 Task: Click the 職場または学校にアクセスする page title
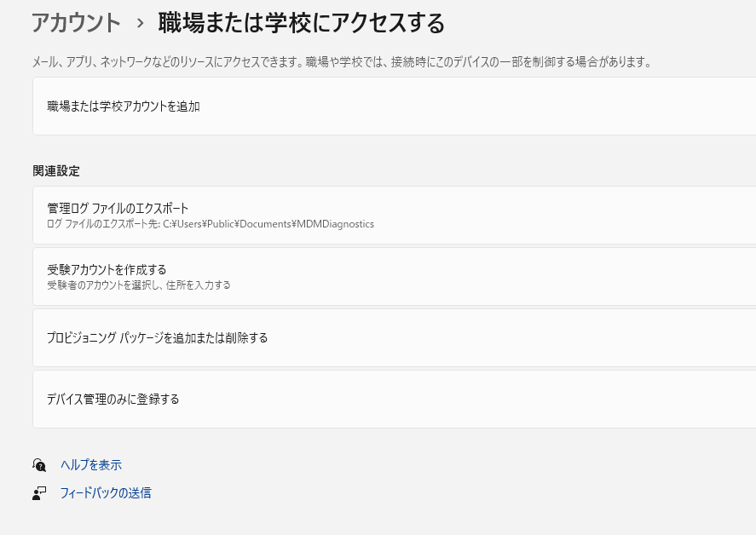click(x=302, y=23)
